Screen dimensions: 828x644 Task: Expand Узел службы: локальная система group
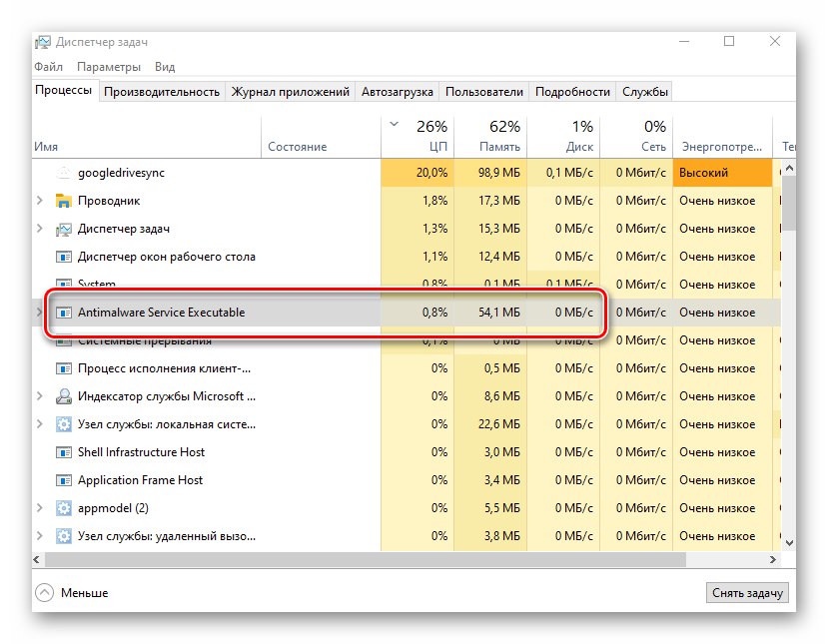point(40,424)
